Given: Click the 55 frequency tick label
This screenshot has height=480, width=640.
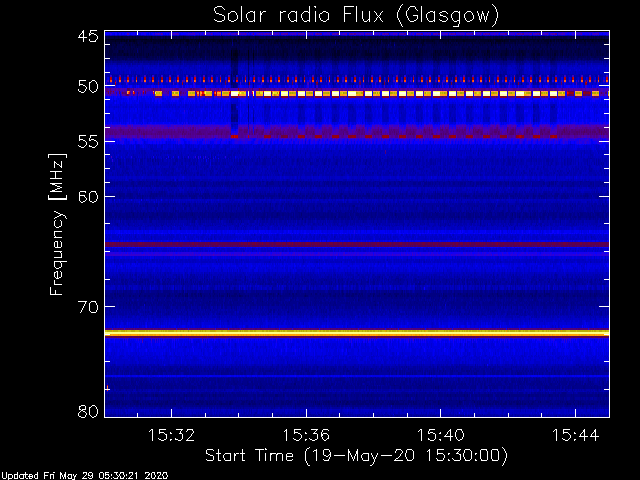Looking at the screenshot, I should point(88,142).
